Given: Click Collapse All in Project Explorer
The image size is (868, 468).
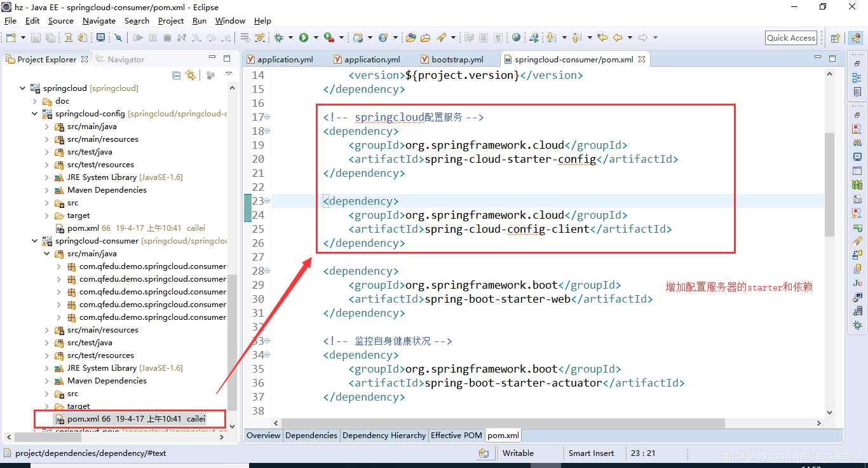Looking at the screenshot, I should (x=176, y=76).
